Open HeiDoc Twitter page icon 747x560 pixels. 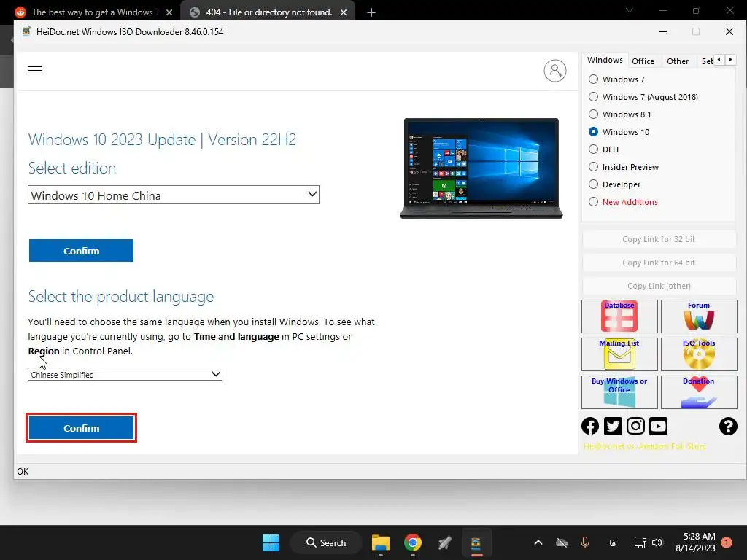pos(613,426)
